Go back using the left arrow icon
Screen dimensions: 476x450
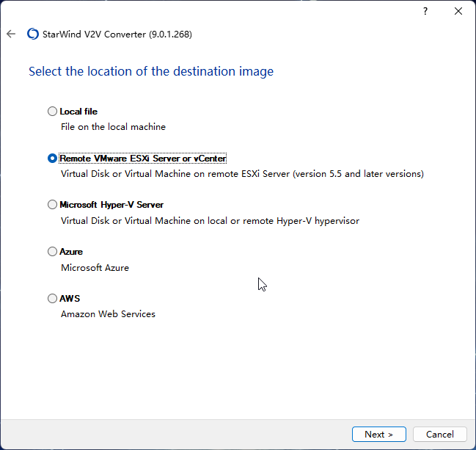pos(11,34)
